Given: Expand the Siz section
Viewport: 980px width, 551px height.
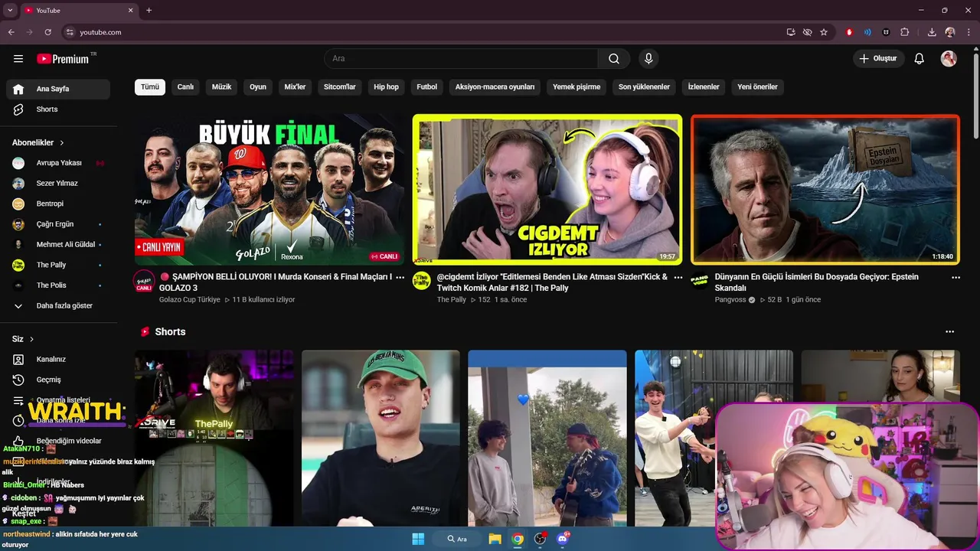Looking at the screenshot, I should point(23,339).
